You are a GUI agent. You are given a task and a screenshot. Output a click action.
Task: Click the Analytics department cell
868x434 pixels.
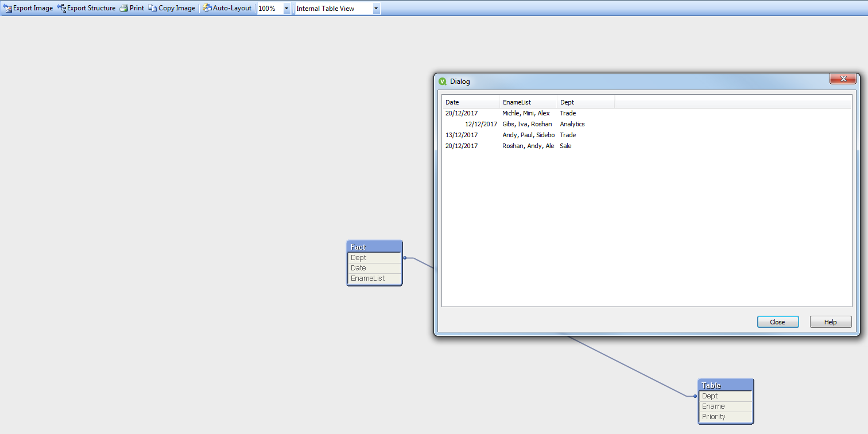click(572, 124)
